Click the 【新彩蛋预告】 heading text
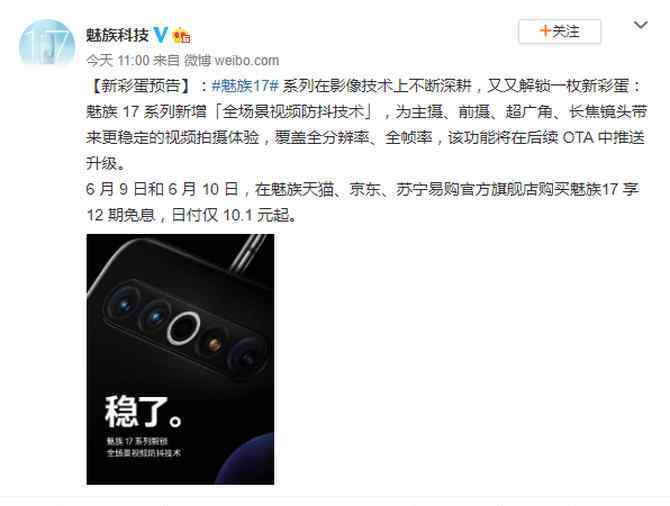This screenshot has height=506, width=670. pos(140,86)
